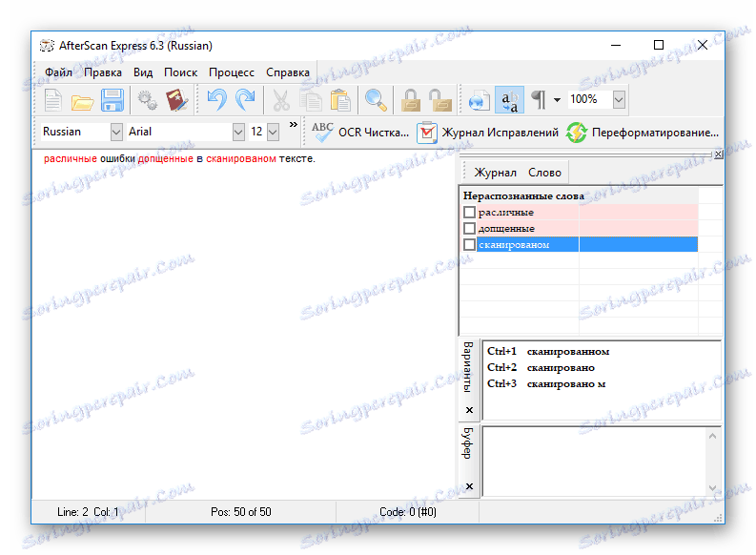Check the box for допщенные
The height and width of the screenshot is (555, 756).
pyautogui.click(x=469, y=228)
